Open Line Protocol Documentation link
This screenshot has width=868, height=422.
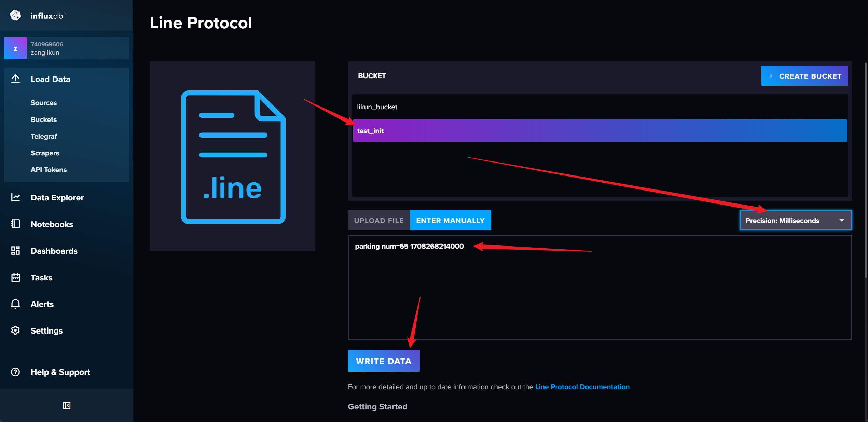tap(582, 387)
